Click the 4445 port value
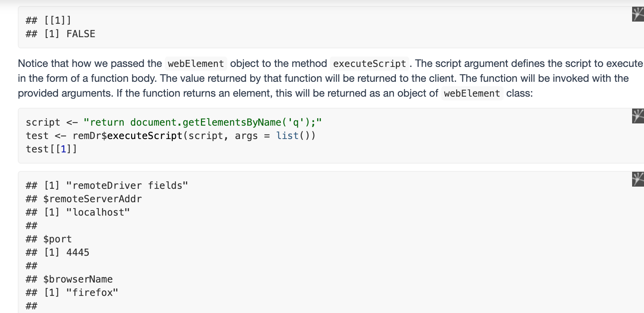644x313 pixels. pyautogui.click(x=78, y=252)
